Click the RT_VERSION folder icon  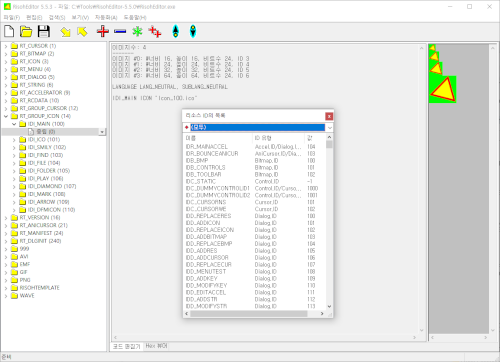tap(14, 217)
